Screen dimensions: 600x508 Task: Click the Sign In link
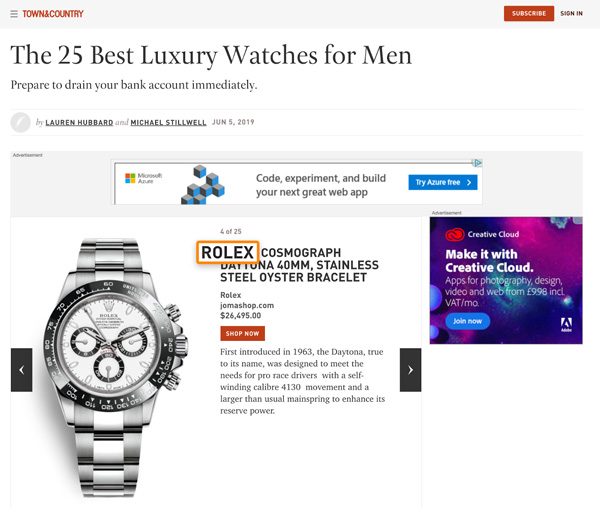(571, 14)
